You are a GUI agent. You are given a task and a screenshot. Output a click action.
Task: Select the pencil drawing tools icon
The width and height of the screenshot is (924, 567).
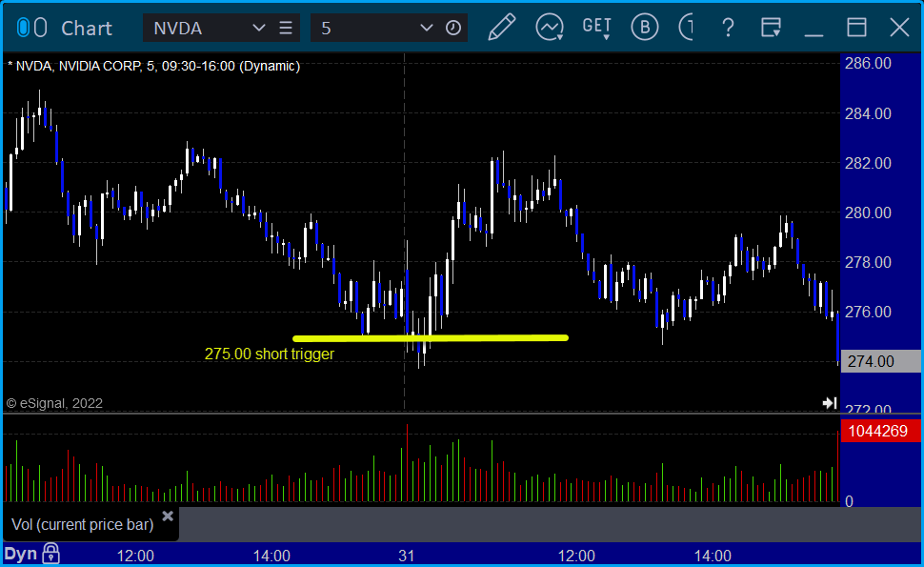pos(501,27)
